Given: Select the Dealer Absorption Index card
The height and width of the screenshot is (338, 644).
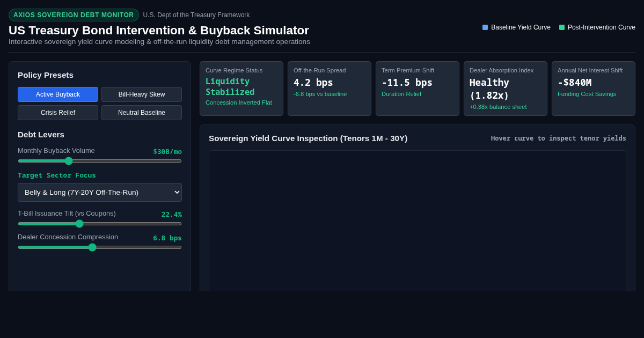Looking at the screenshot, I should (506, 89).
